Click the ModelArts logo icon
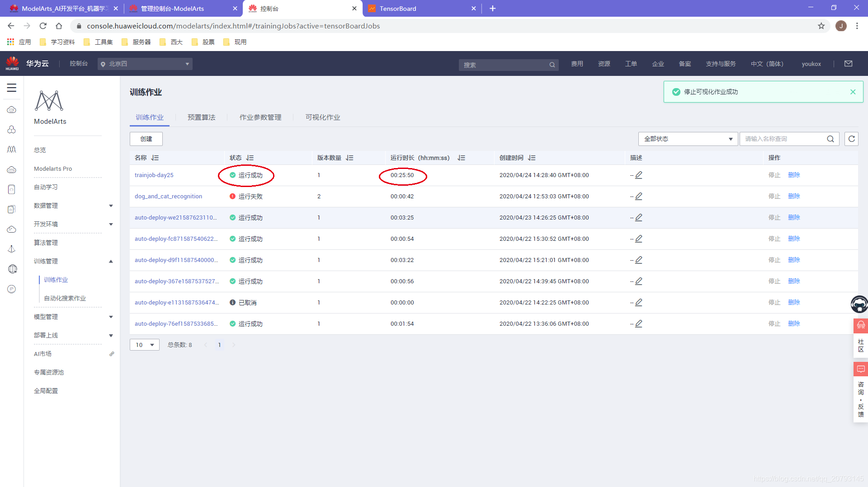This screenshot has height=487, width=868. point(49,101)
